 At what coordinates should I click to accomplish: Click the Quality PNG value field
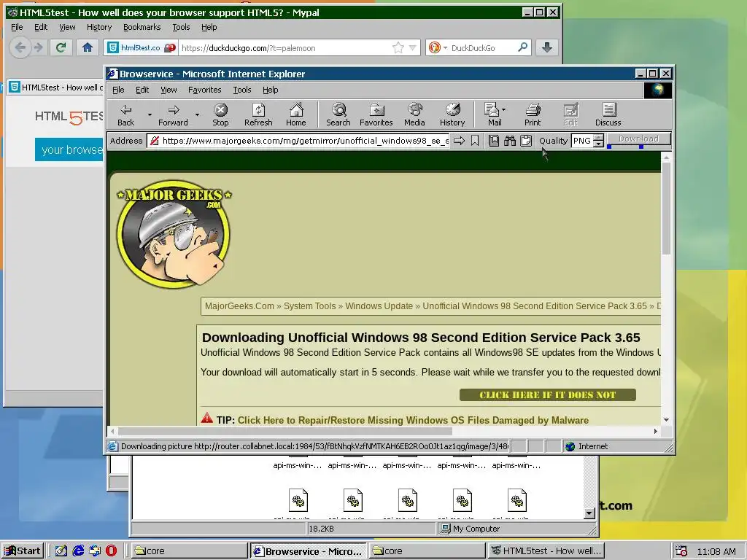[x=581, y=141]
